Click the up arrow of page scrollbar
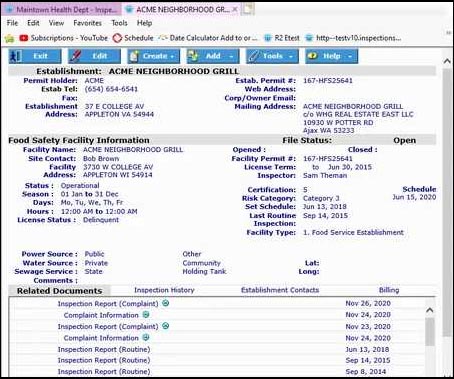 pyautogui.click(x=447, y=61)
